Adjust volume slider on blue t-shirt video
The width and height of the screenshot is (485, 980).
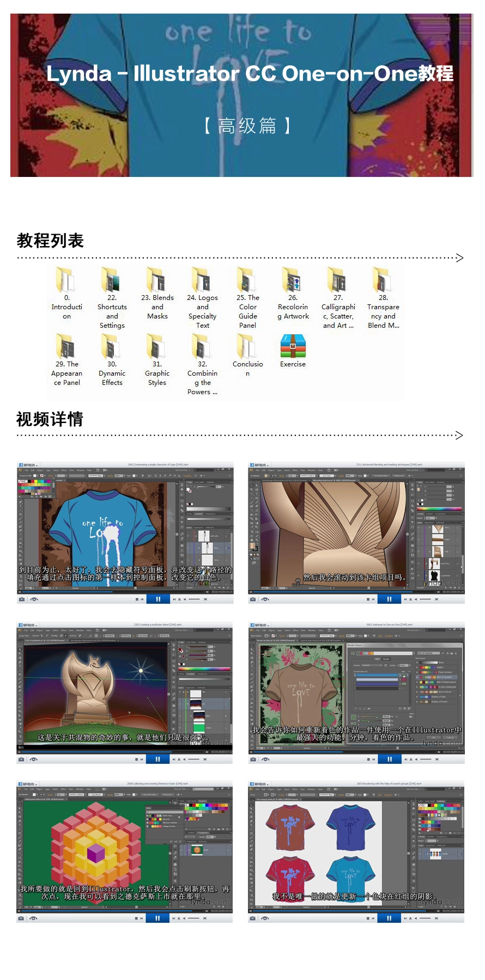click(194, 599)
